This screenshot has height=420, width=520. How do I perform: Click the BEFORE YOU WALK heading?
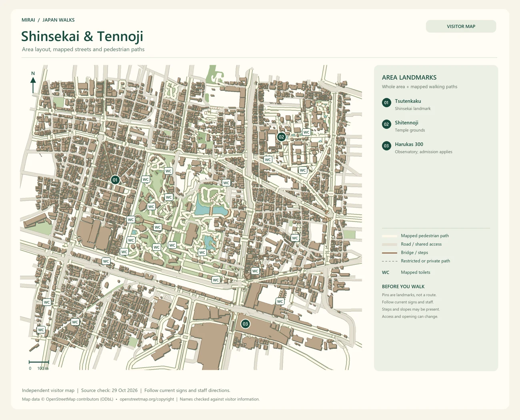pyautogui.click(x=403, y=287)
